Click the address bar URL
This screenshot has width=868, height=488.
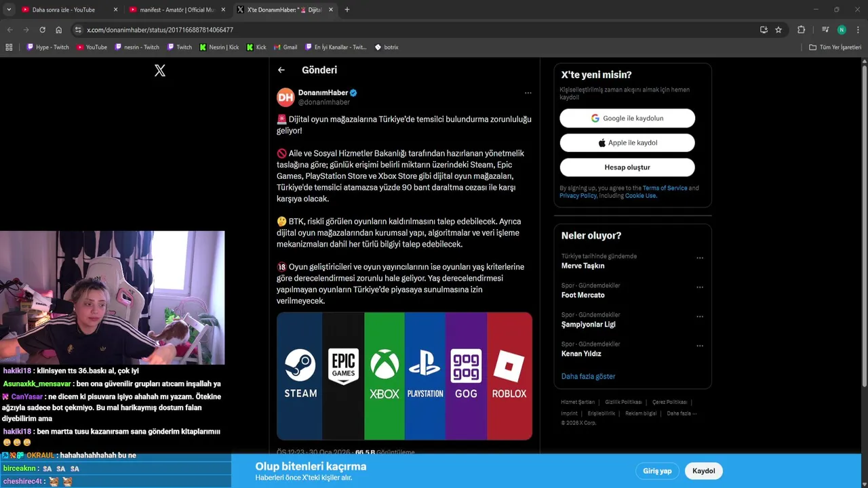coord(160,30)
